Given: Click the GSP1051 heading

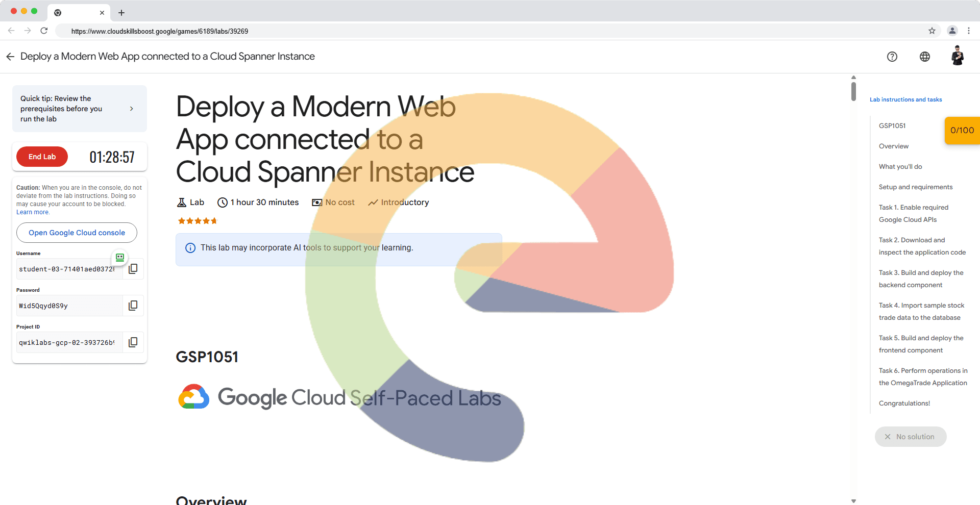Looking at the screenshot, I should pos(207,357).
